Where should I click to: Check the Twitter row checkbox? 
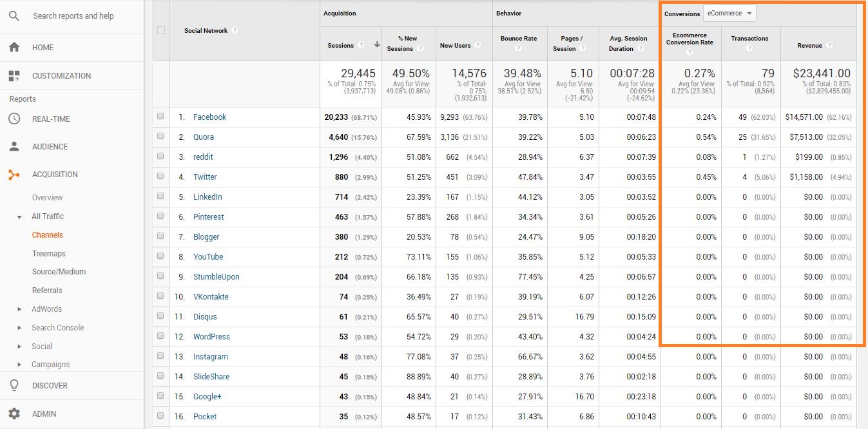coord(160,176)
